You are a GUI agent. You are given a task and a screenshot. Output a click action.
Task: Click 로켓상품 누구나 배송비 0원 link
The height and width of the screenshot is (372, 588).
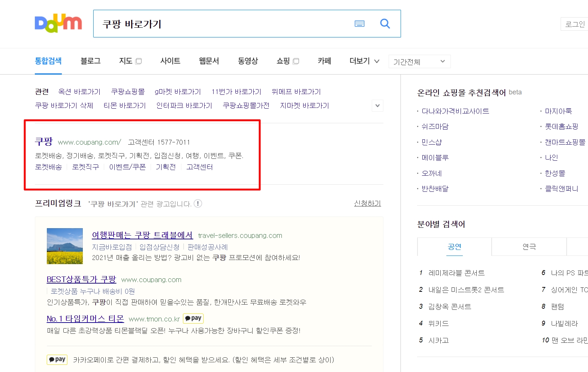pyautogui.click(x=93, y=291)
